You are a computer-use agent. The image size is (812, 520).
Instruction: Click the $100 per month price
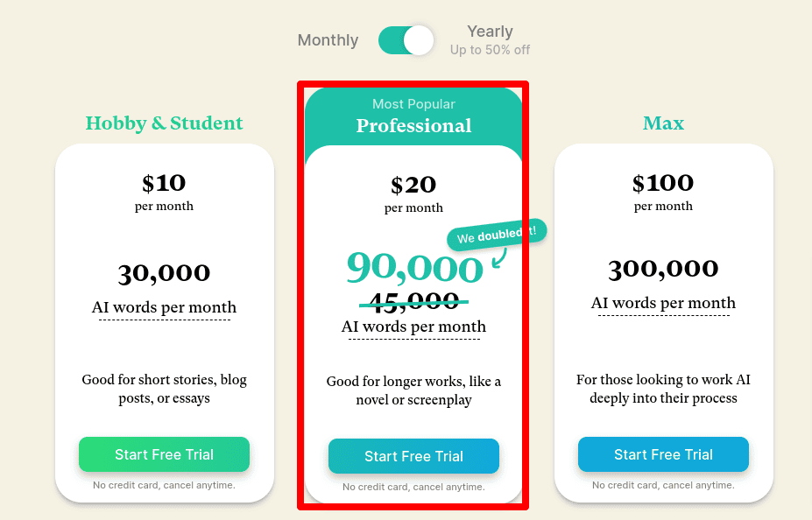click(x=663, y=183)
